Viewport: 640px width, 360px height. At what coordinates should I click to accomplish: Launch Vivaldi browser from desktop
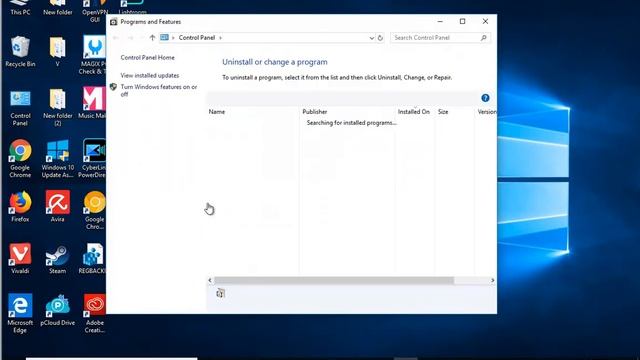coord(20,258)
